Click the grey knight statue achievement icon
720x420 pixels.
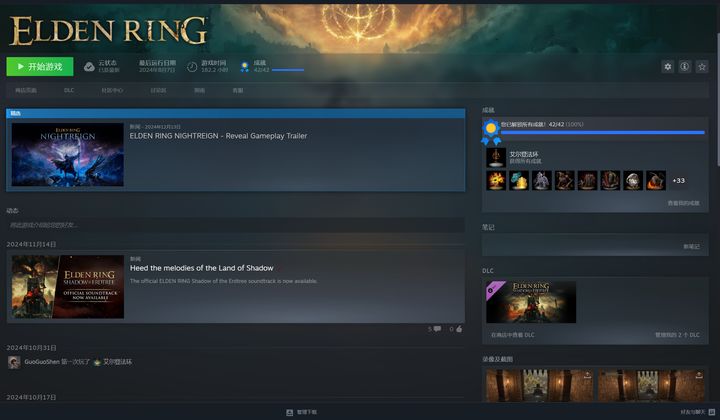(542, 180)
